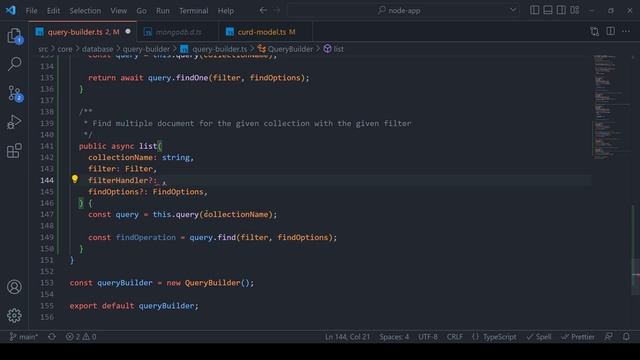The width and height of the screenshot is (640, 360).
Task: Split the editor right
Action: click(x=611, y=31)
